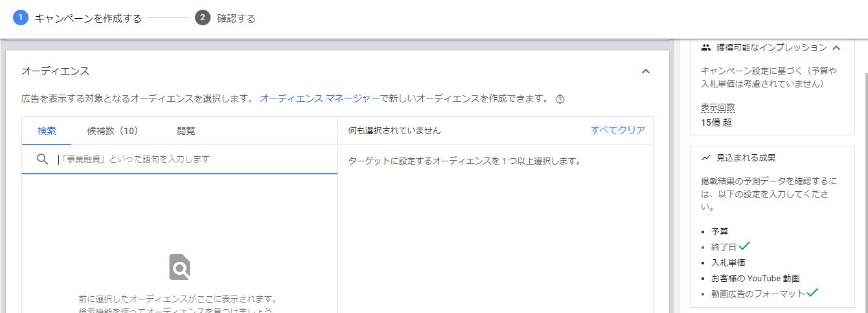Click the empty-state document search icon
This screenshot has height=313, width=868.
click(179, 267)
